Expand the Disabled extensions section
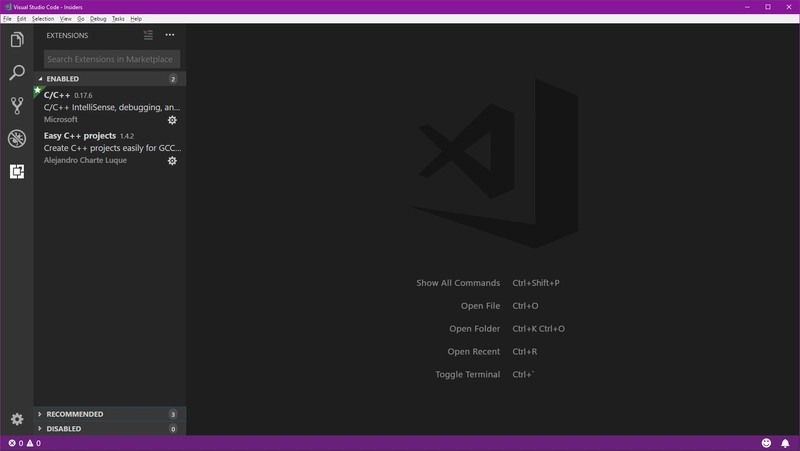Viewport: 800px width, 451px height. pyautogui.click(x=64, y=429)
